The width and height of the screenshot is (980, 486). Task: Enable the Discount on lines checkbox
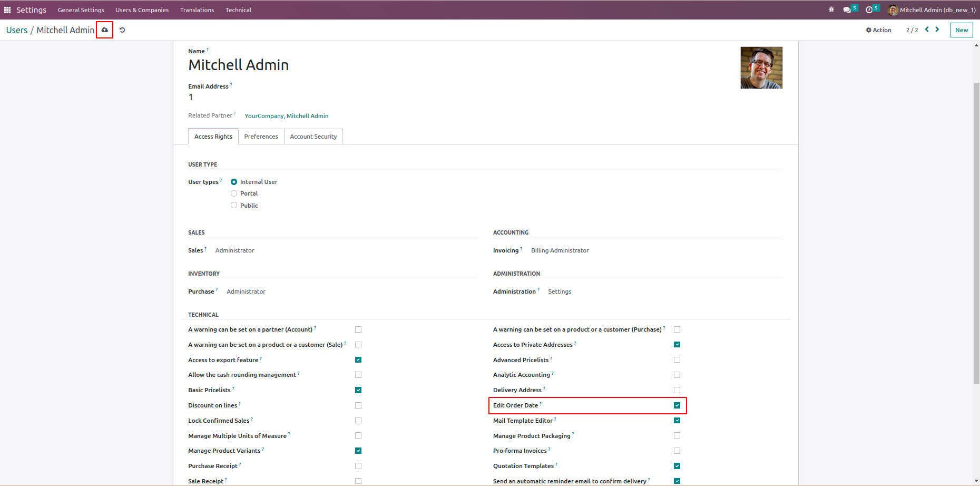point(358,405)
